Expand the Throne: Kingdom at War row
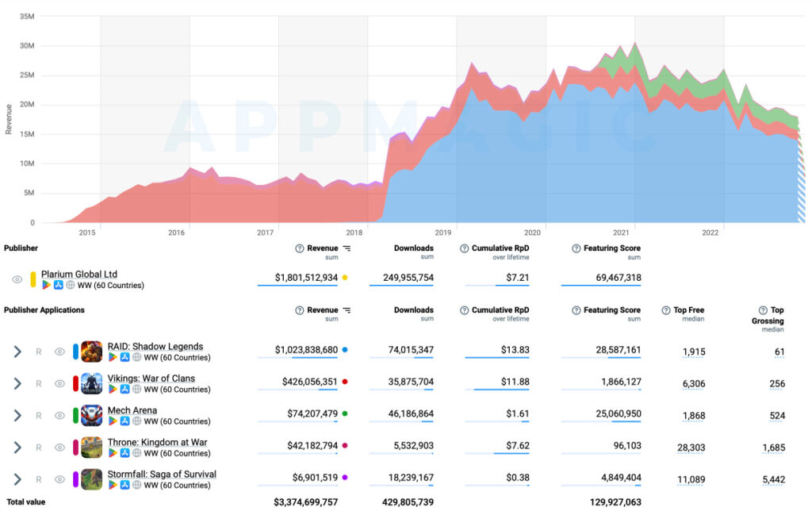This screenshot has height=515, width=812. pyautogui.click(x=17, y=447)
